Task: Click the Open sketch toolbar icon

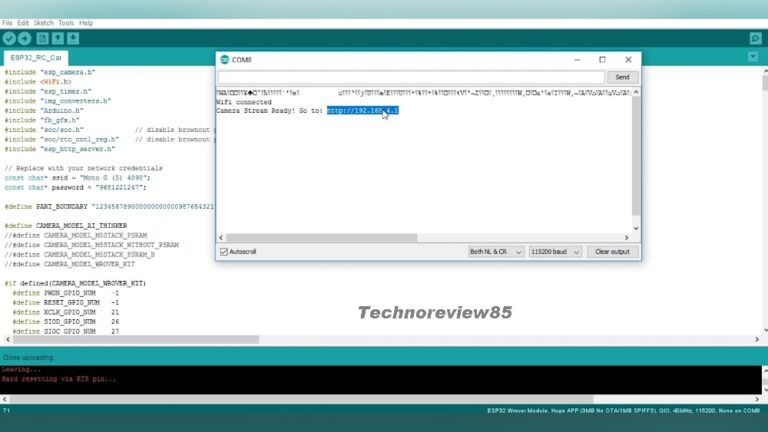Action: [x=58, y=38]
